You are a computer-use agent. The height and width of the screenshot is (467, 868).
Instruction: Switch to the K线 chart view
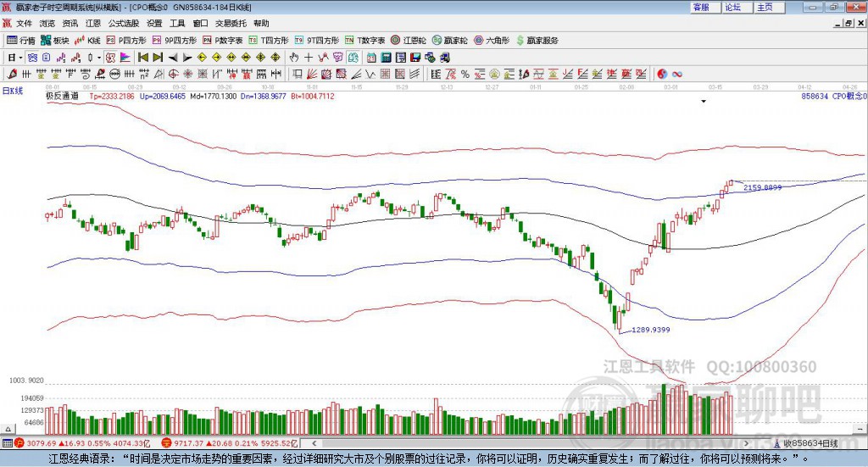(88, 41)
